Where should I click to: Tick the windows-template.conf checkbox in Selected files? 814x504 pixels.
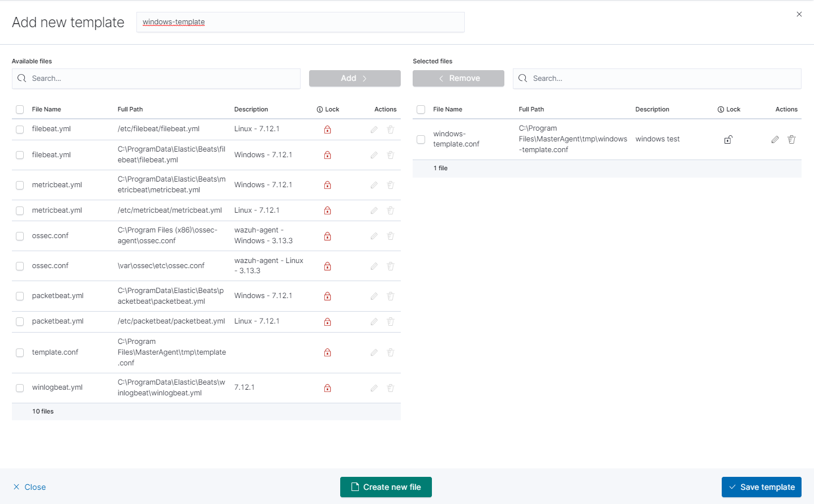(x=421, y=139)
